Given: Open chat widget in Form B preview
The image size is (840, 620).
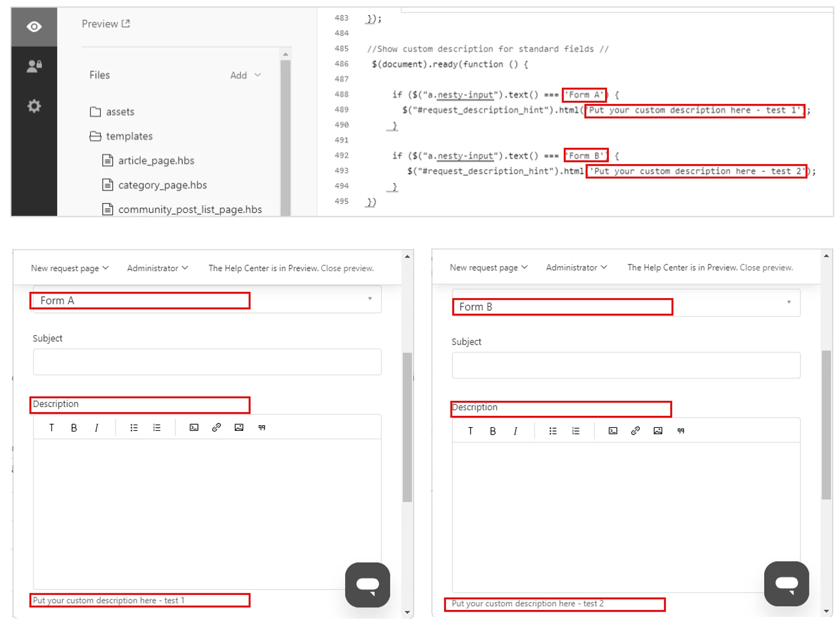Looking at the screenshot, I should 787,584.
